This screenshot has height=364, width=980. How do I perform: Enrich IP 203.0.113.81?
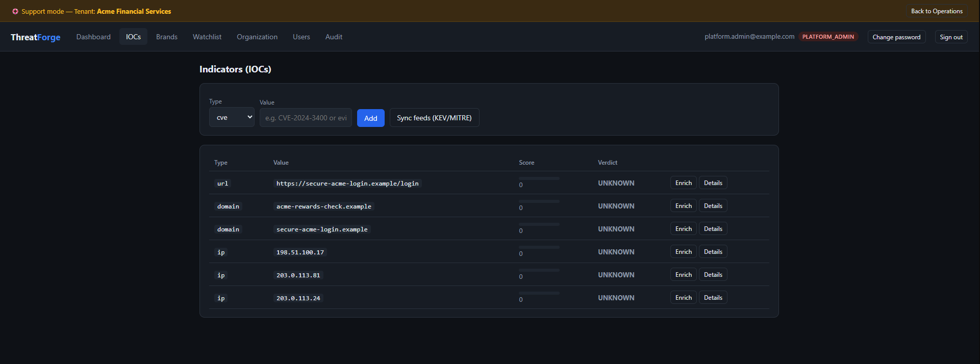683,275
